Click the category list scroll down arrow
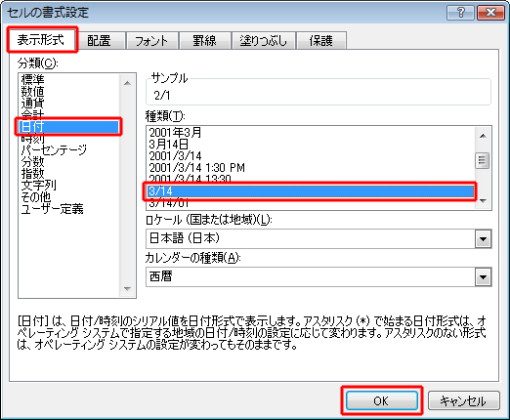Image resolution: width=510 pixels, height=420 pixels. click(x=128, y=289)
